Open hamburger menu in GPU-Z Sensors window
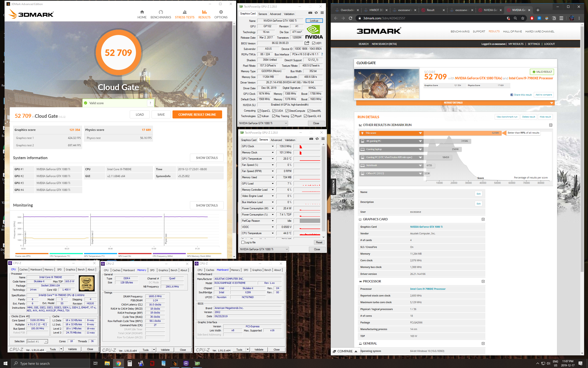This screenshot has width=588, height=368. pyautogui.click(x=323, y=139)
